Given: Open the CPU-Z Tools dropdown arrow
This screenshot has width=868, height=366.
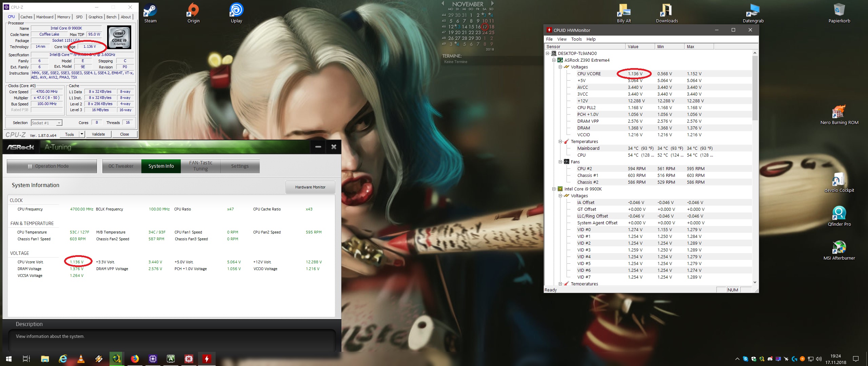Looking at the screenshot, I should point(82,134).
